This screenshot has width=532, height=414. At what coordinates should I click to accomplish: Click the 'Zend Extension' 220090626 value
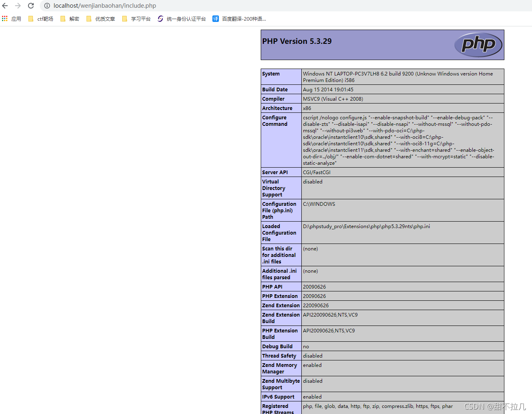tap(316, 305)
